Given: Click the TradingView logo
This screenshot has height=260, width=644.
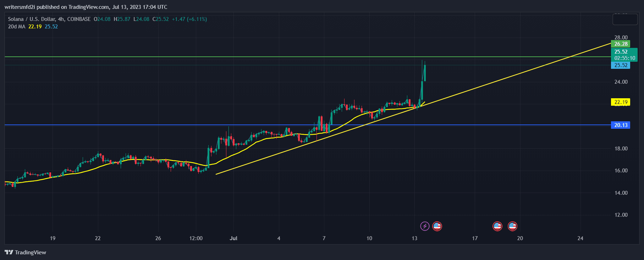Looking at the screenshot, I should pyautogui.click(x=26, y=252).
